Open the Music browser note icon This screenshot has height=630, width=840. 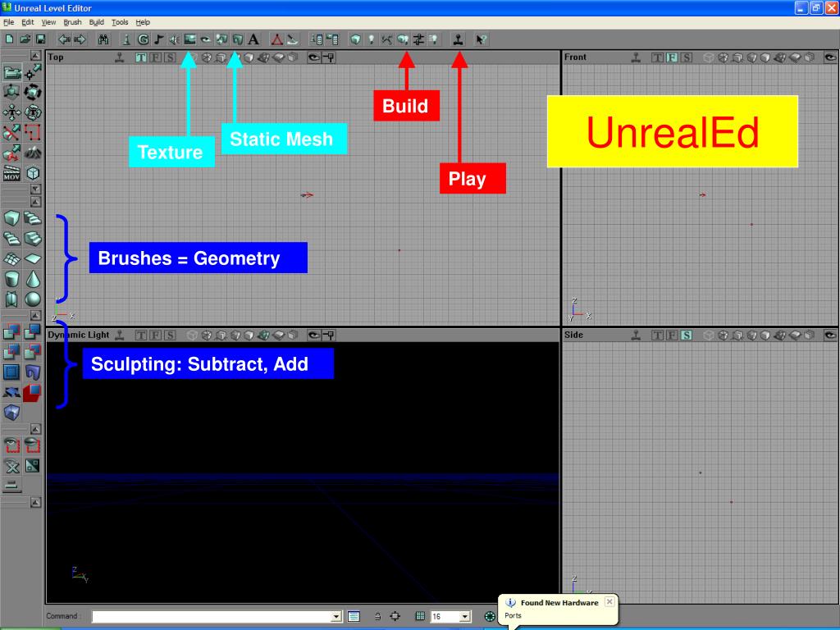click(158, 39)
